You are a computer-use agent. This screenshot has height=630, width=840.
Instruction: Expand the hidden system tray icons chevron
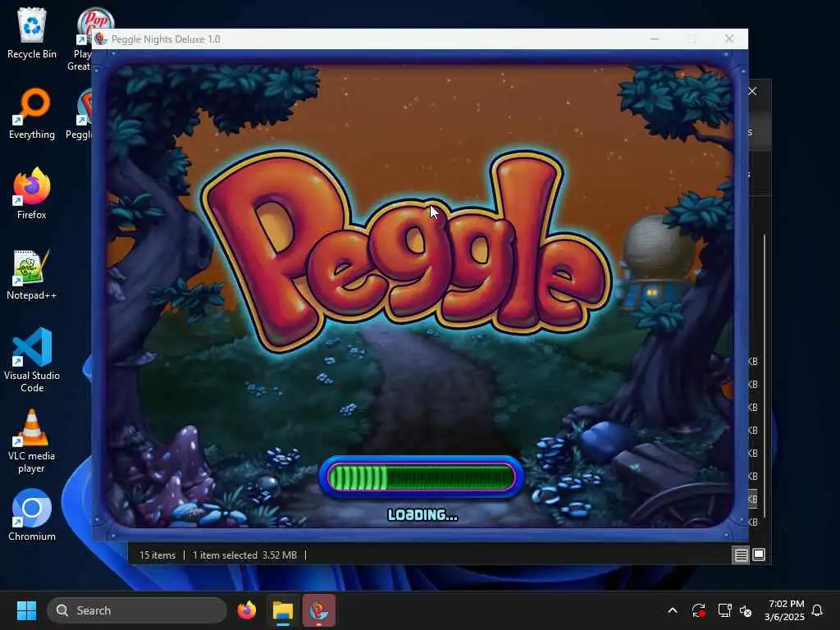coord(673,610)
